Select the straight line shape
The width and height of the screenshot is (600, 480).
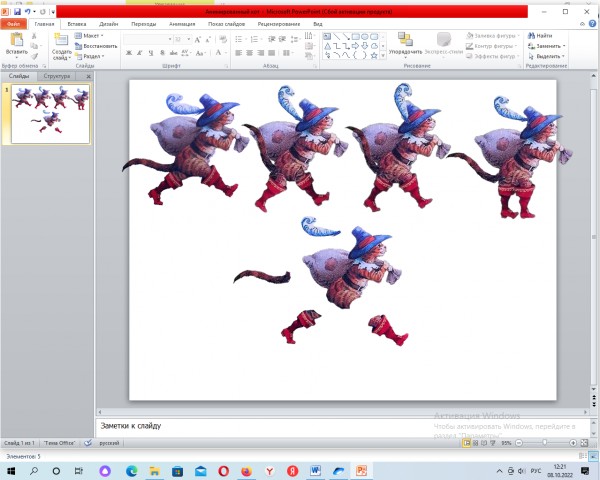point(337,37)
